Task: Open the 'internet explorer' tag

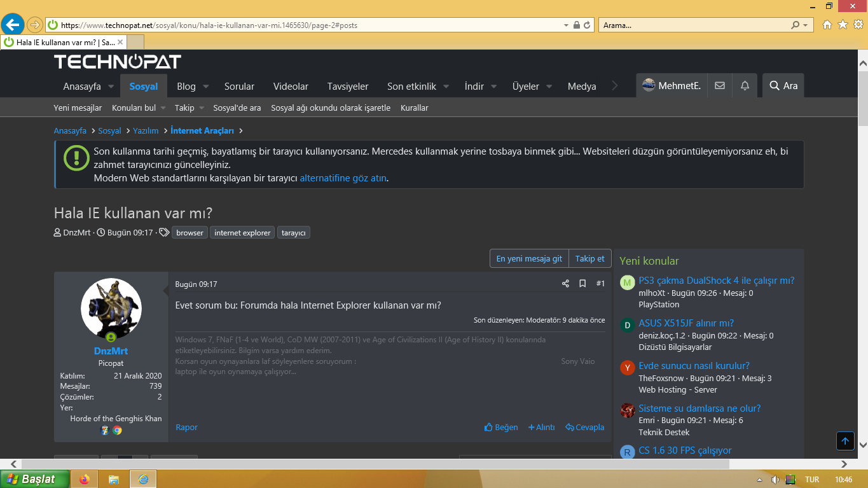Action: tap(242, 233)
